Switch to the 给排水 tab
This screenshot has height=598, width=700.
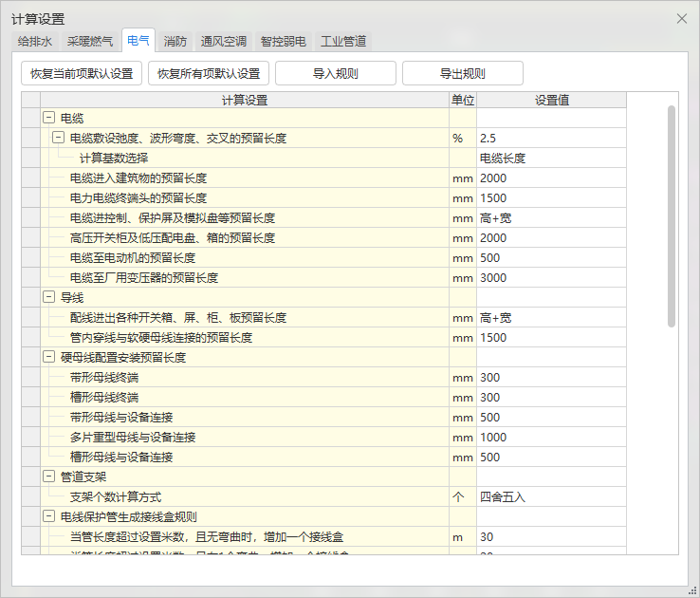point(35,41)
